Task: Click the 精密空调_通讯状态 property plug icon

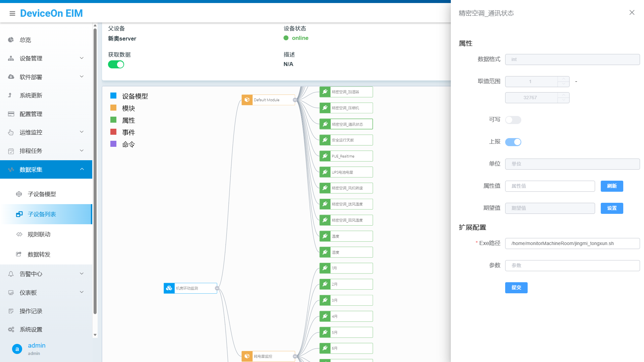Action: [325, 124]
